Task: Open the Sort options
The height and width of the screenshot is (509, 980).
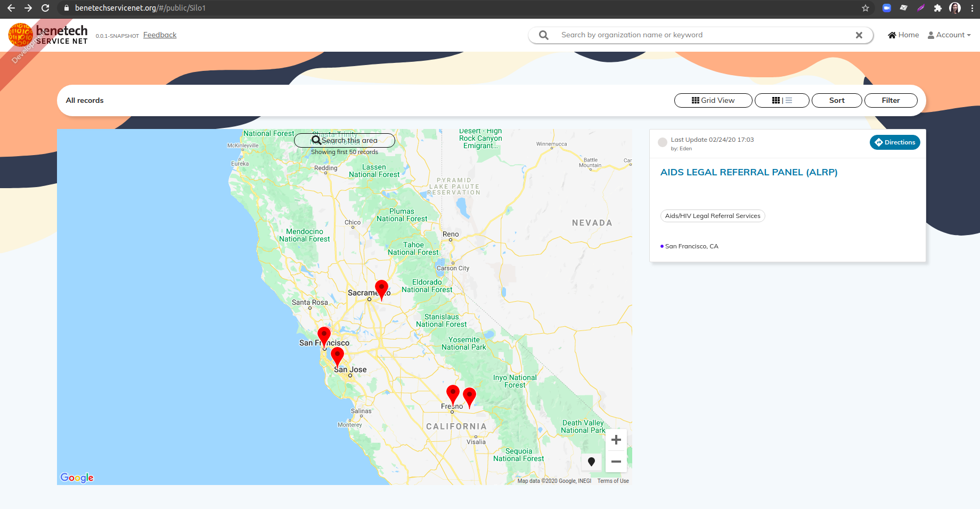Action: click(836, 100)
